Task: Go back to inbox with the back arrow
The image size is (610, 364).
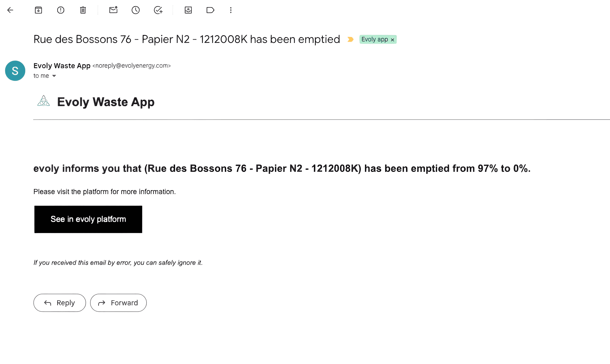Action: click(x=10, y=10)
